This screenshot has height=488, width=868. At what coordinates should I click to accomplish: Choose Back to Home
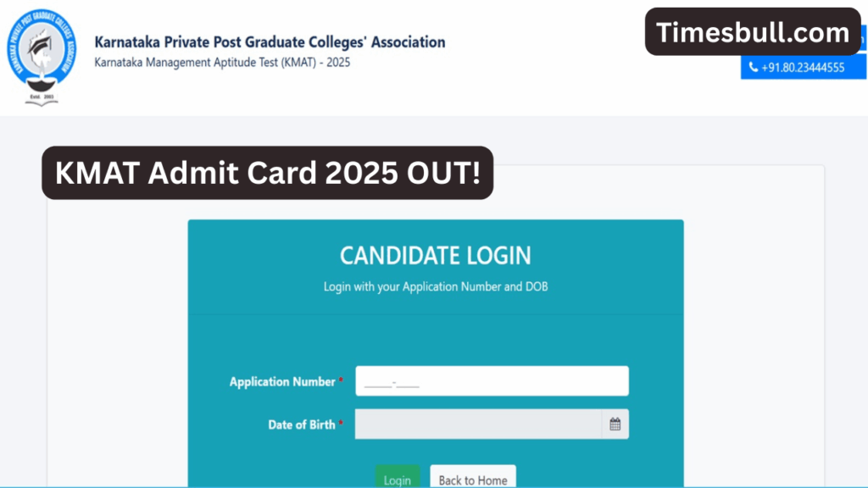[473, 479]
